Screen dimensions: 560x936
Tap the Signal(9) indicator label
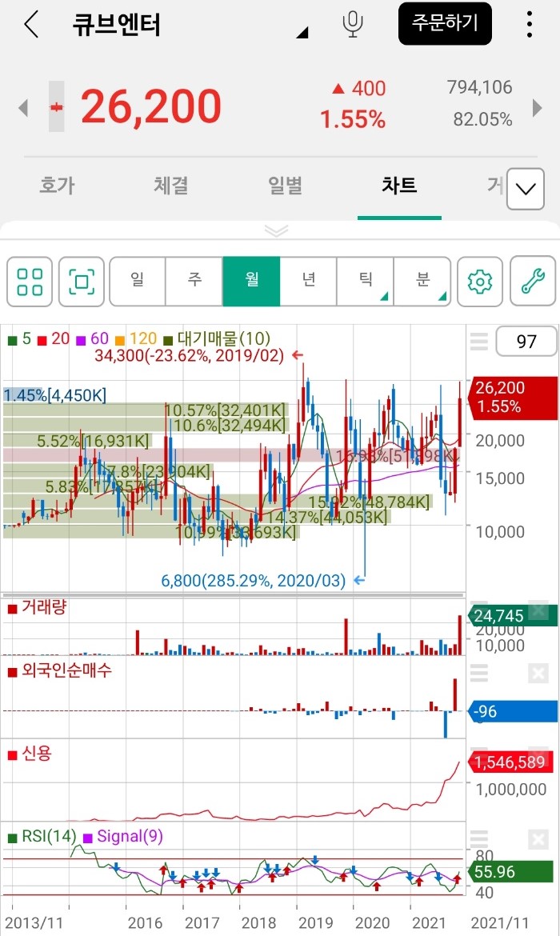pos(123,836)
